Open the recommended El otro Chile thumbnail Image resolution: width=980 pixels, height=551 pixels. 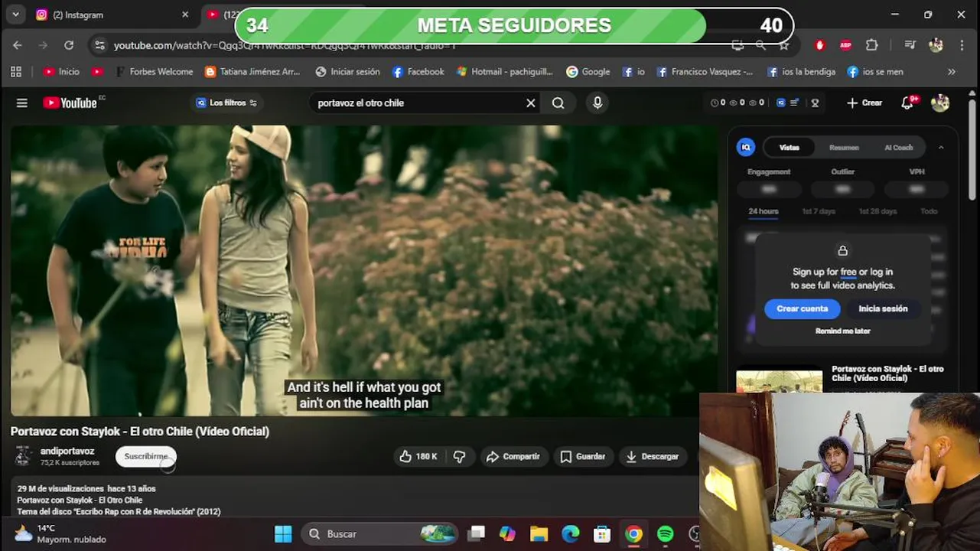click(x=779, y=381)
